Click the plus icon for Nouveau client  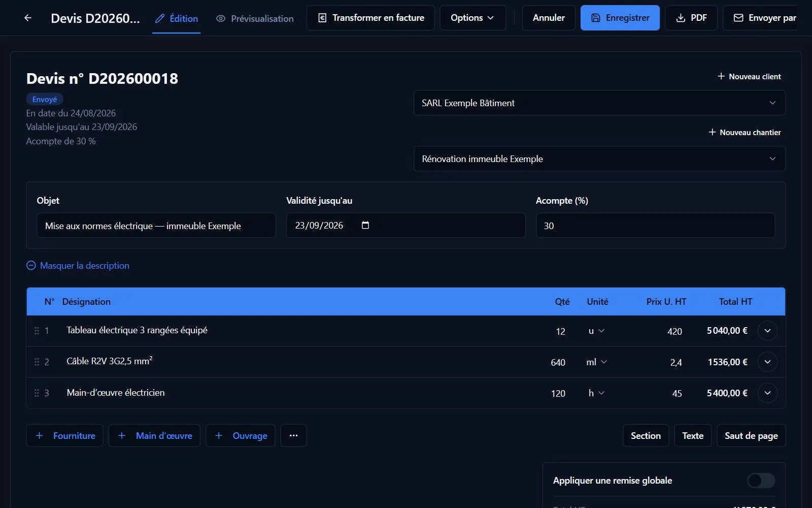(721, 76)
